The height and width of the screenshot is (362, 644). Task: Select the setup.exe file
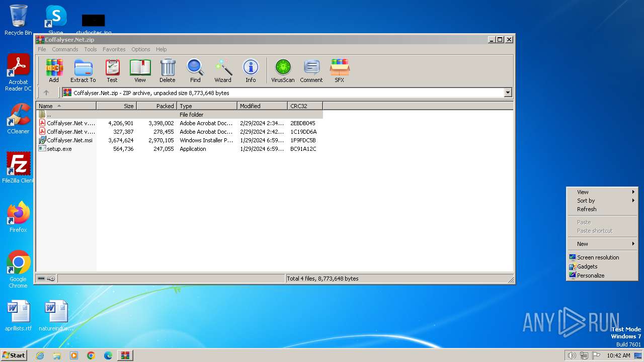[x=180, y=149]
